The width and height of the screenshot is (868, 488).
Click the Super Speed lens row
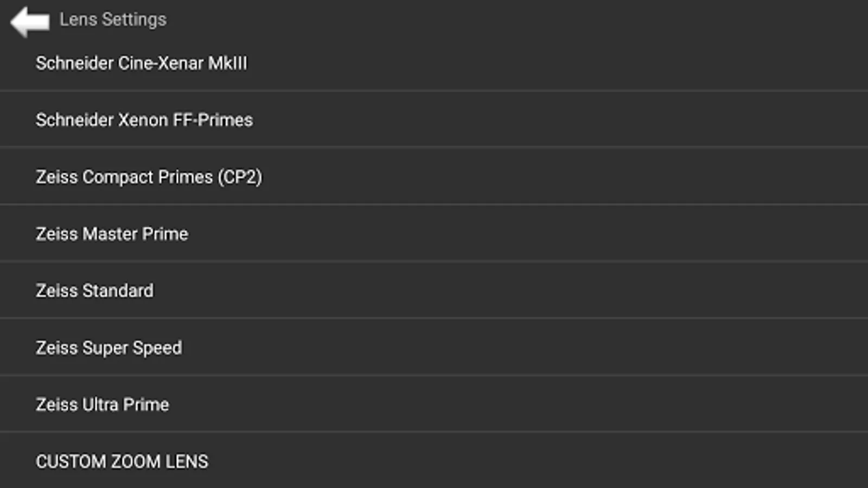click(434, 348)
